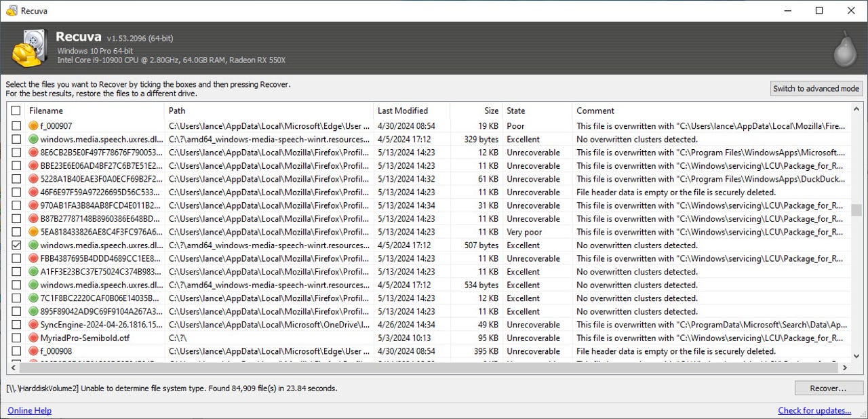The image size is (868, 419).
Task: Click the '95 KB' size cell
Action: point(488,338)
